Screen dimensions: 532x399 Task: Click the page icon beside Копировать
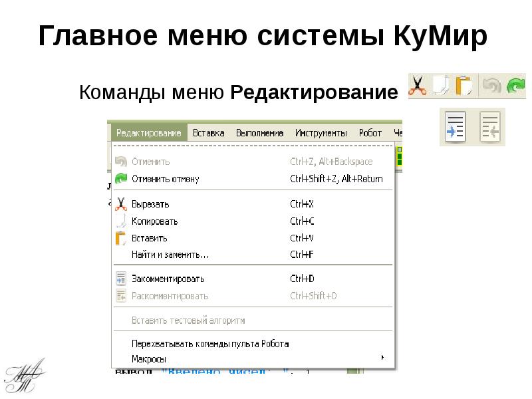pos(121,221)
